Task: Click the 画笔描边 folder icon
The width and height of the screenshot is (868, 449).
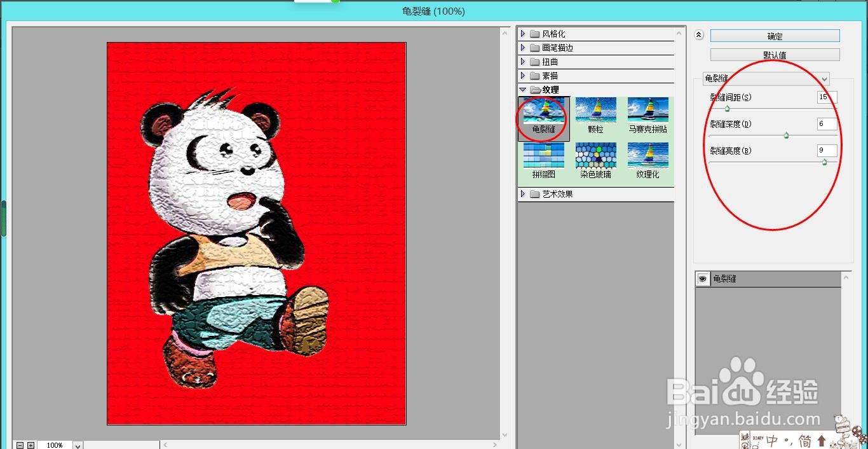Action: tap(534, 48)
